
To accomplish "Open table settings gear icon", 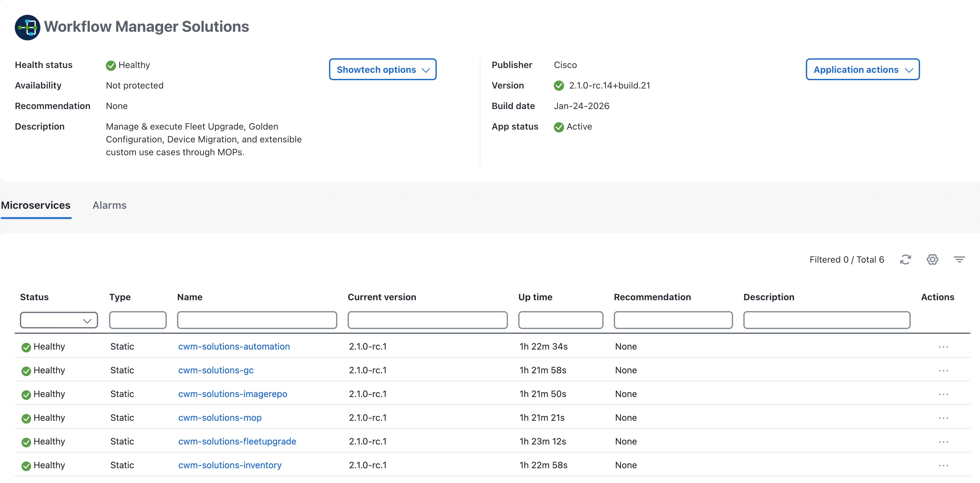I will tap(932, 259).
